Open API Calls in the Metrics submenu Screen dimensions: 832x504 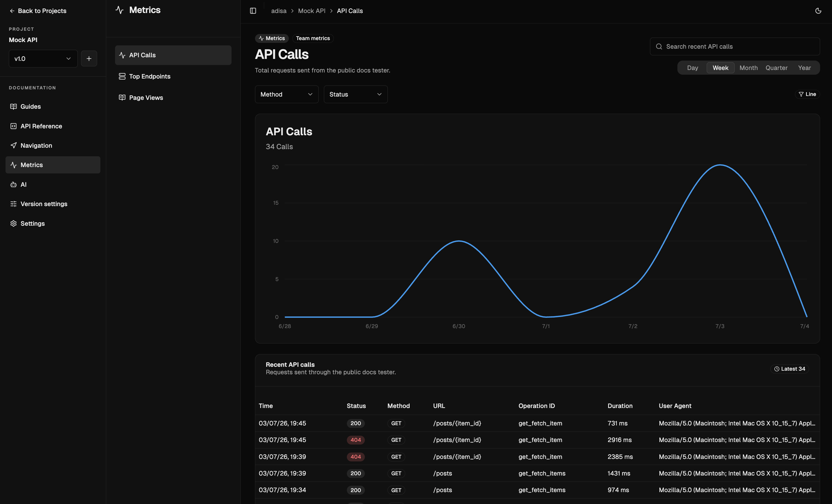point(173,55)
